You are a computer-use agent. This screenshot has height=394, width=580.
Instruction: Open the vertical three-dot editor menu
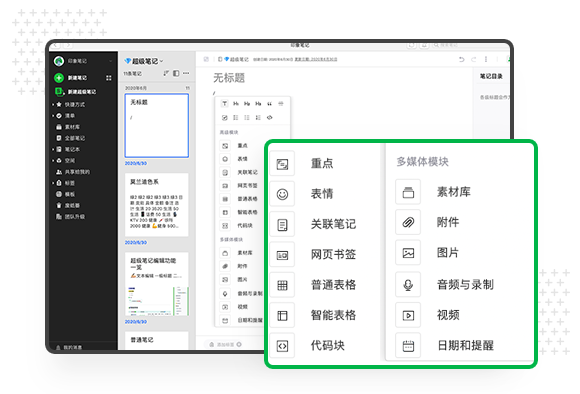(x=486, y=59)
